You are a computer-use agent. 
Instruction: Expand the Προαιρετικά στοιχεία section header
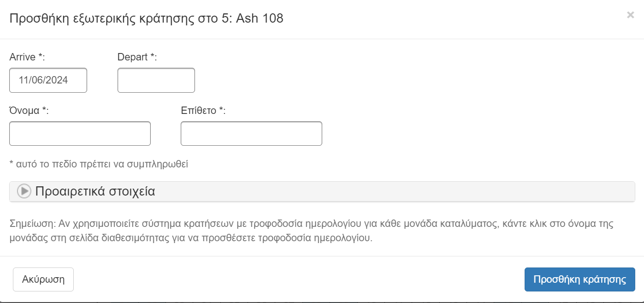click(x=322, y=191)
